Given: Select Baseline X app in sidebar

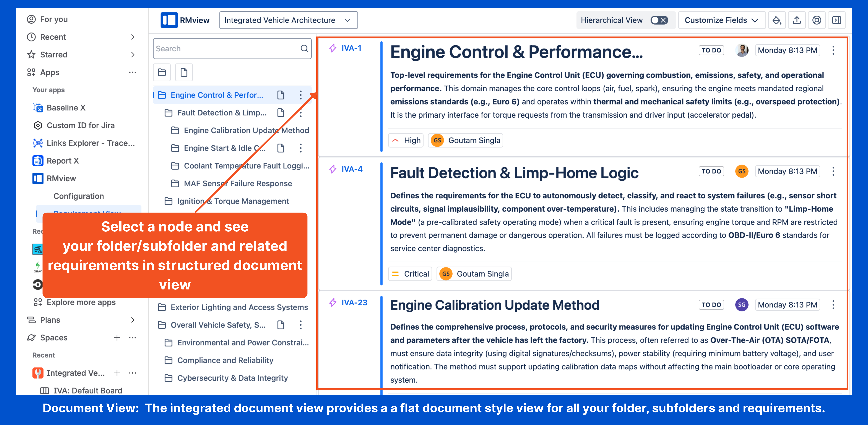Looking at the screenshot, I should coord(66,108).
